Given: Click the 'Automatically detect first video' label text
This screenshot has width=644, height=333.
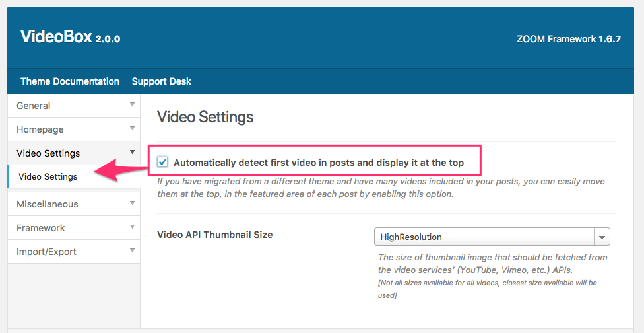Looking at the screenshot, I should pyautogui.click(x=319, y=163).
